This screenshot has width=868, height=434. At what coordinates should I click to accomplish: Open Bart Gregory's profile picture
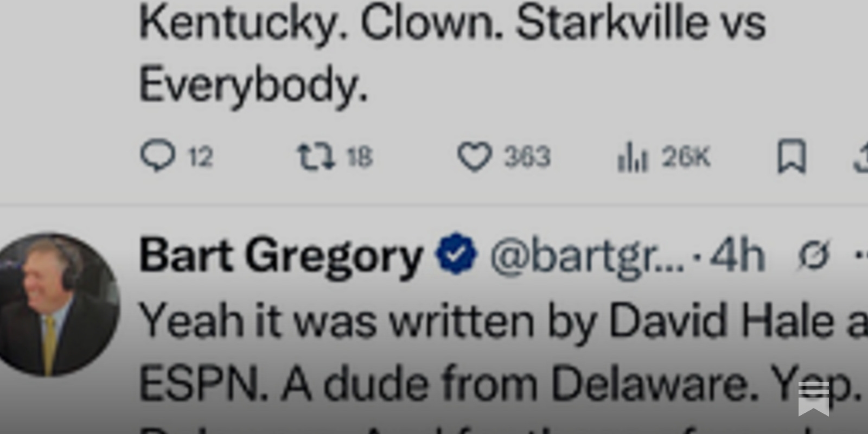pyautogui.click(x=57, y=304)
